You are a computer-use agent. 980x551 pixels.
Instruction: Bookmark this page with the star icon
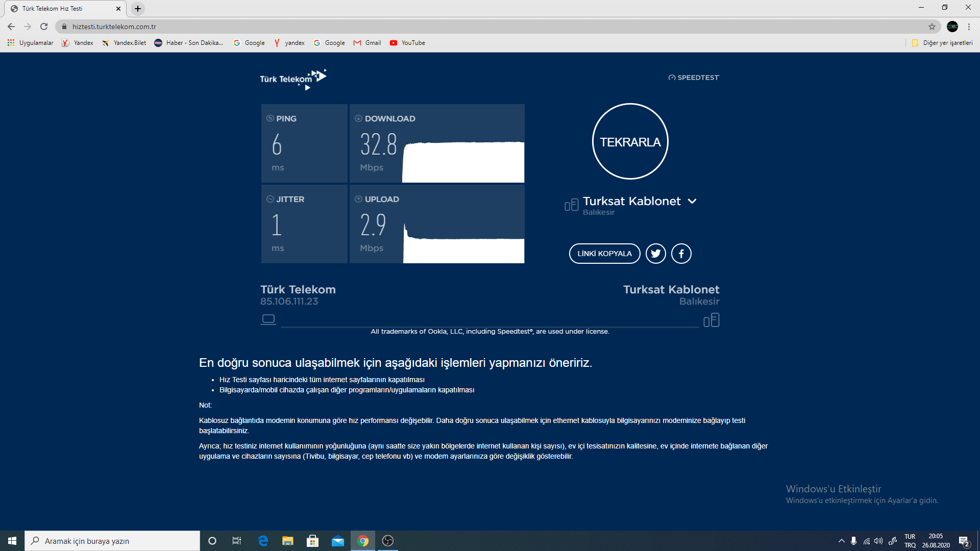(932, 27)
